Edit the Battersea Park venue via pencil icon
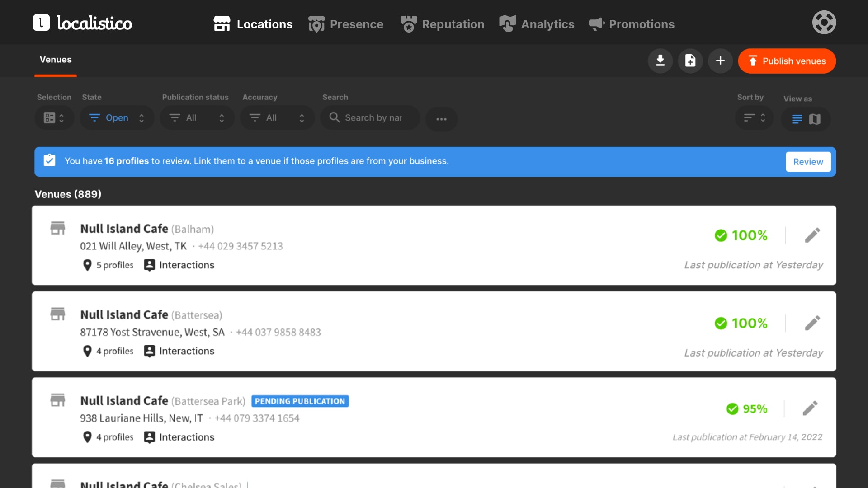Viewport: 868px width, 488px height. [x=810, y=408]
